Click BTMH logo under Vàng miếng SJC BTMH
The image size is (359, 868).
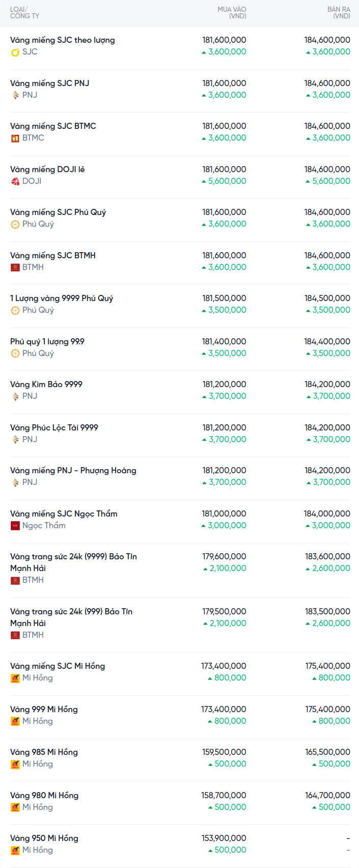pyautogui.click(x=15, y=267)
